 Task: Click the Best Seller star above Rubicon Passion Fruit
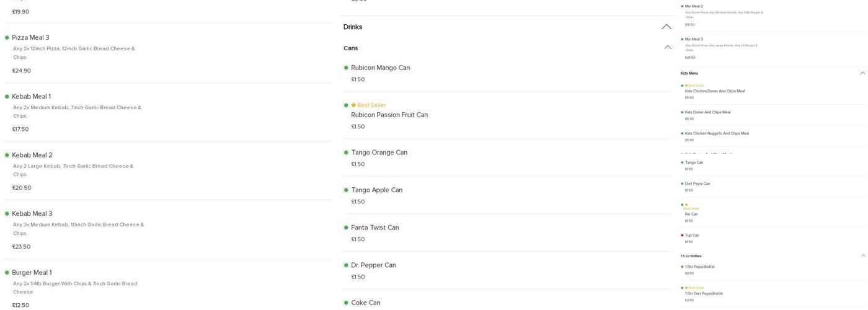[353, 105]
